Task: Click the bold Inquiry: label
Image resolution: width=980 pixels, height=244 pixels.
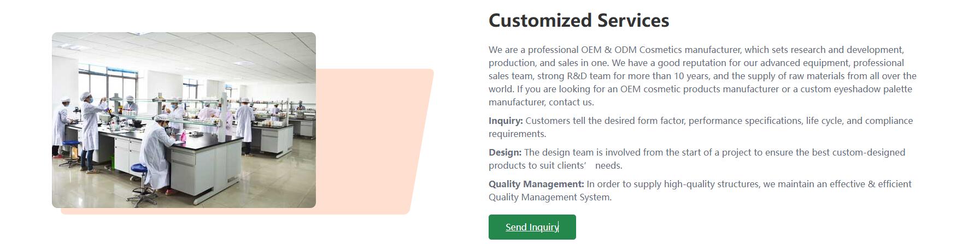Action: (506, 121)
